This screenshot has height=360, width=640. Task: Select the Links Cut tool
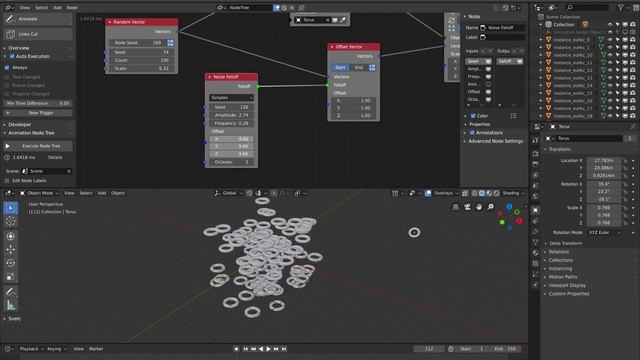tap(38, 34)
